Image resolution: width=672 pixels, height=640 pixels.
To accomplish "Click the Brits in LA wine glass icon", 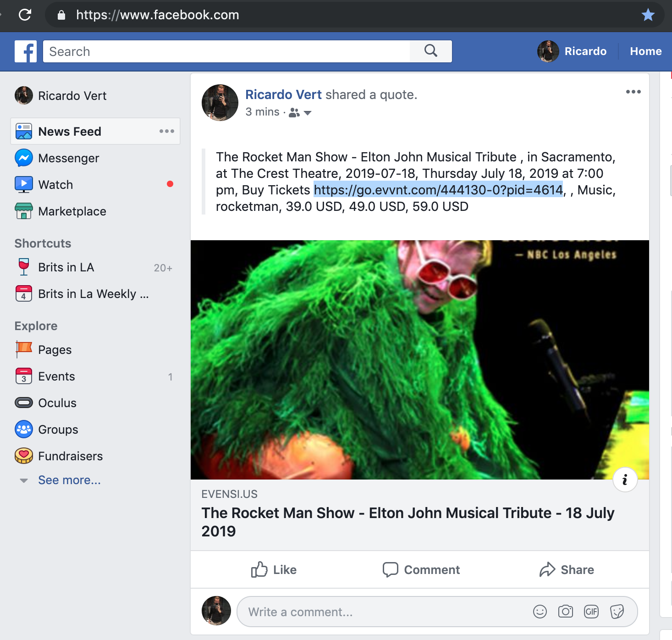I will [x=24, y=267].
